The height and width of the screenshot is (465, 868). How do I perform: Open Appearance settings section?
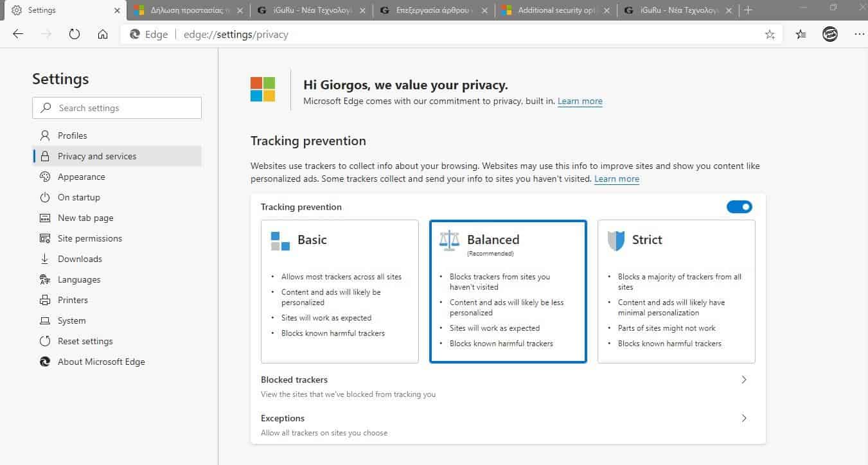point(117,177)
